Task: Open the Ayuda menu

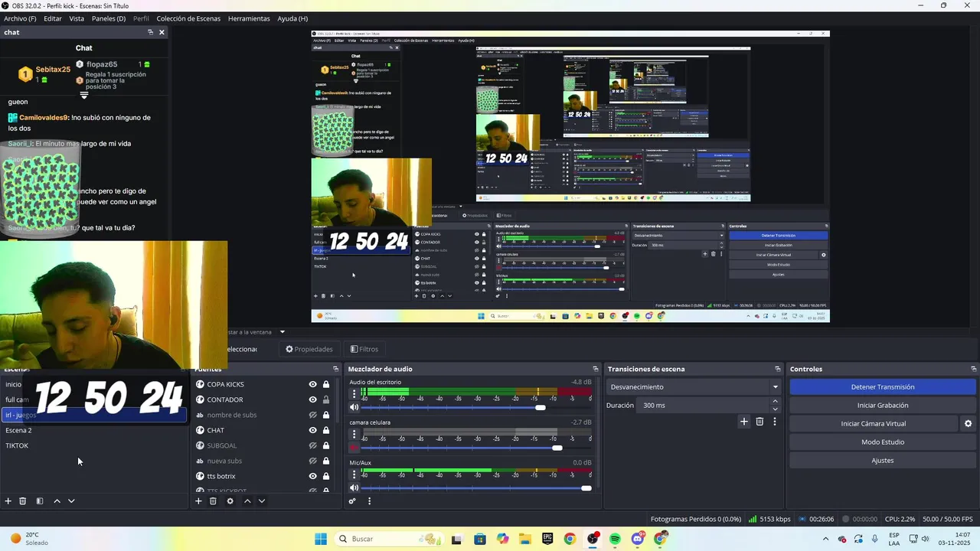Action: pos(292,18)
